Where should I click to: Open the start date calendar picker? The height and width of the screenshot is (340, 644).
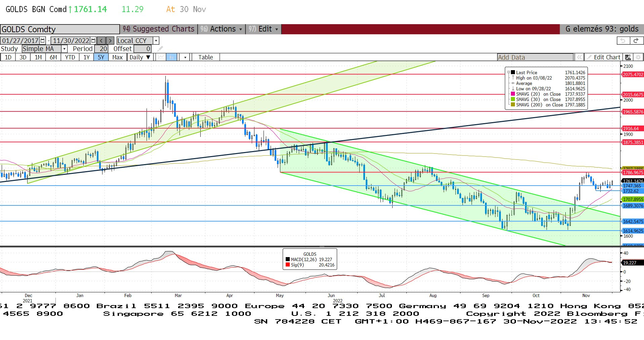tap(43, 41)
